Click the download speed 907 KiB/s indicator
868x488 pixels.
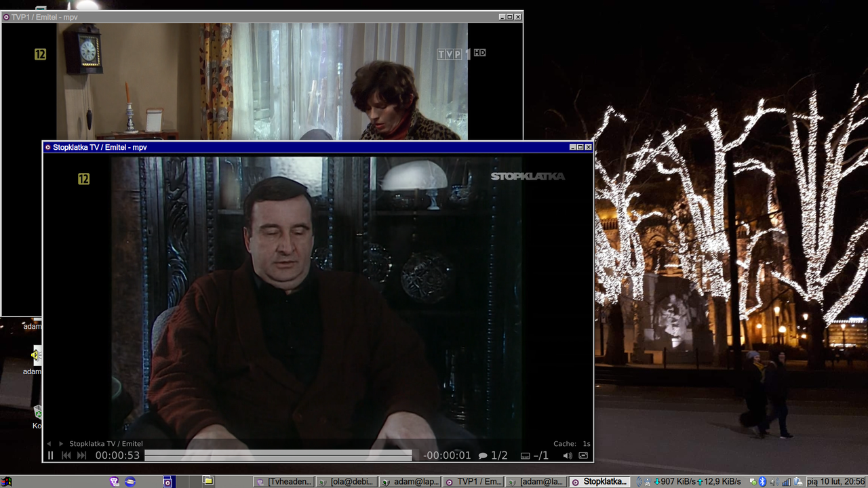click(x=675, y=482)
